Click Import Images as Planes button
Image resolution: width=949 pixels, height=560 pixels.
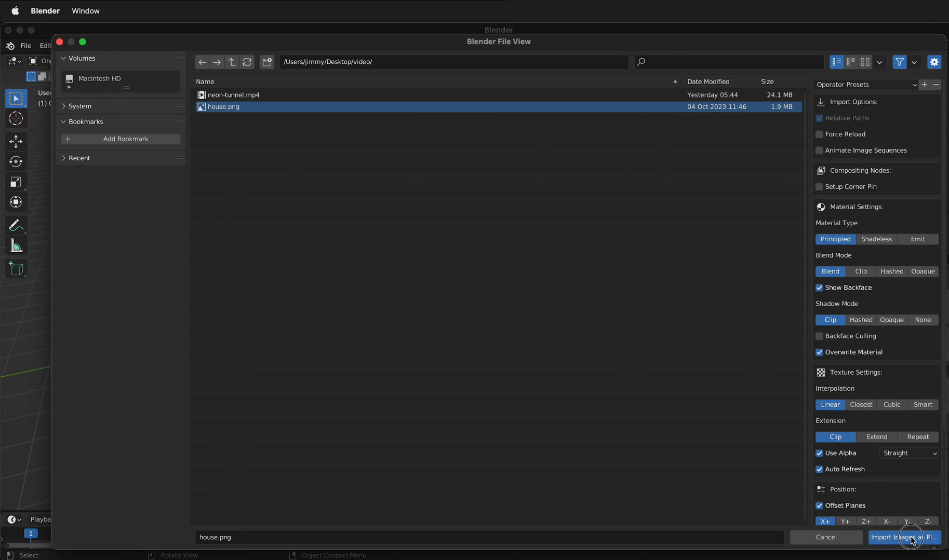[904, 537]
